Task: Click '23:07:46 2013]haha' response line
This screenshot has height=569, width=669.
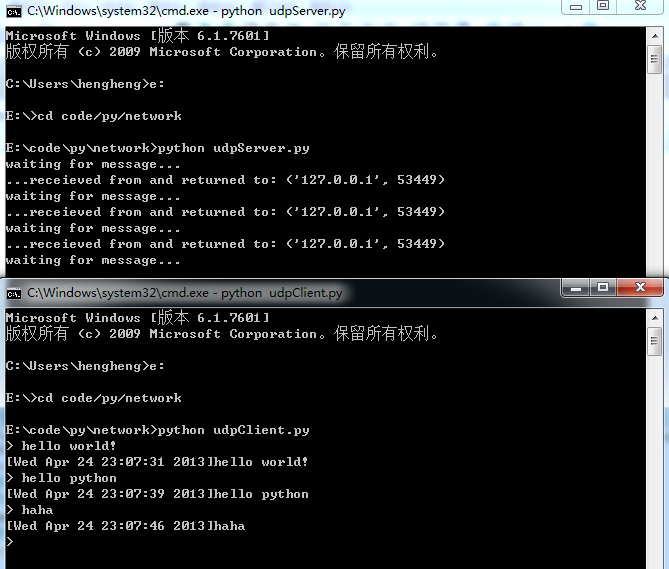Action: point(125,526)
